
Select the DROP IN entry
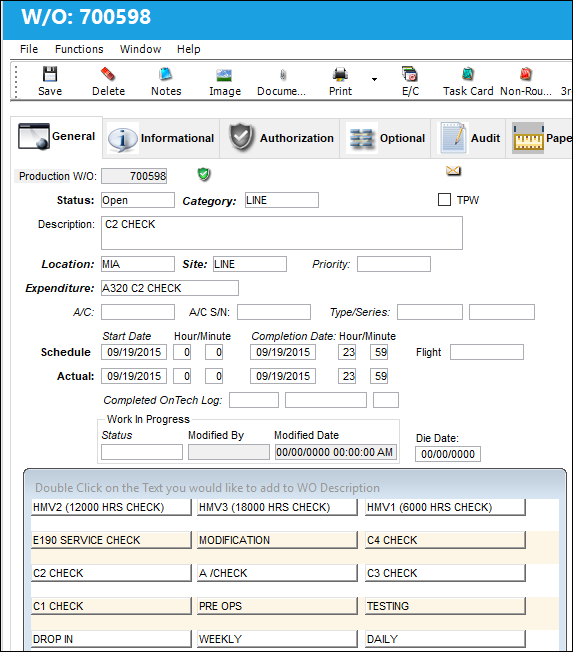111,639
